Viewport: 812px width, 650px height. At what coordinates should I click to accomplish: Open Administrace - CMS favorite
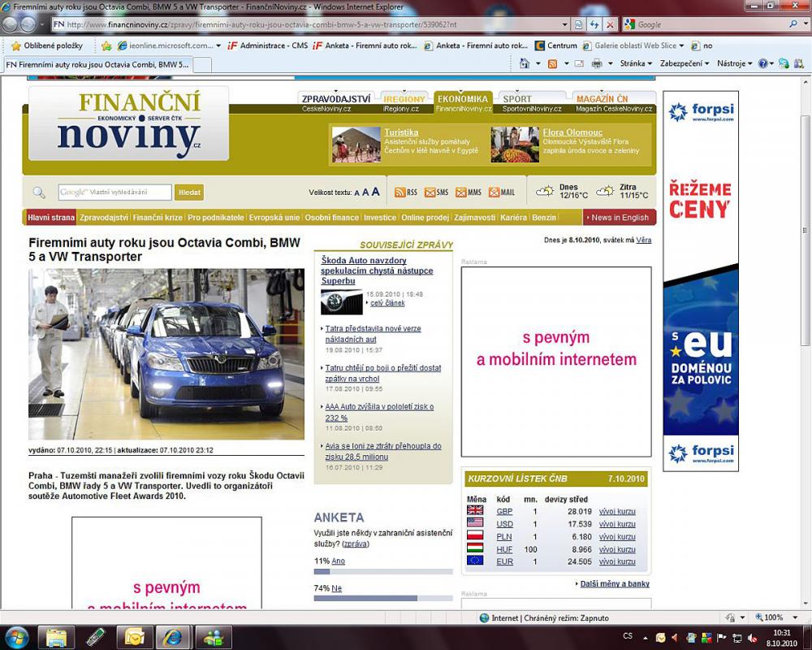click(268, 45)
